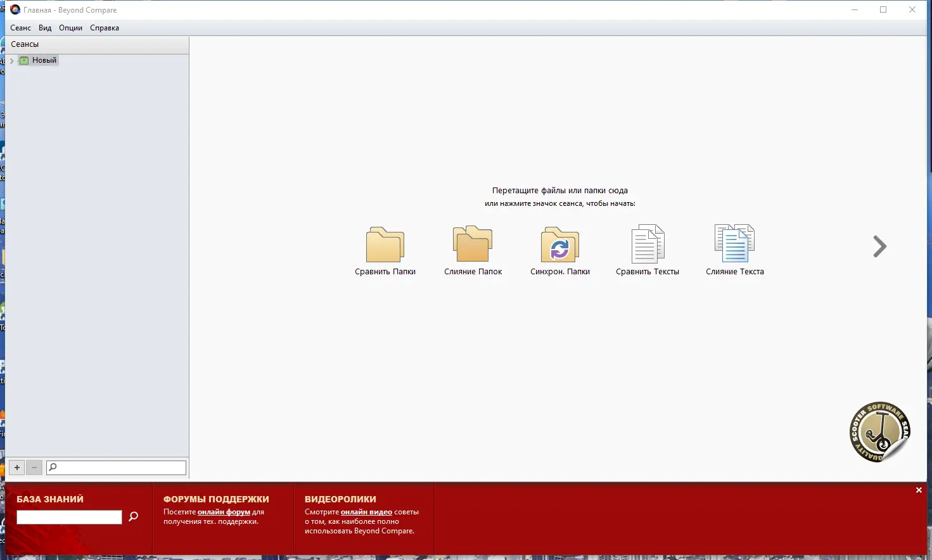Follow the онлайн видео link
This screenshot has height=560, width=932.
(x=366, y=512)
